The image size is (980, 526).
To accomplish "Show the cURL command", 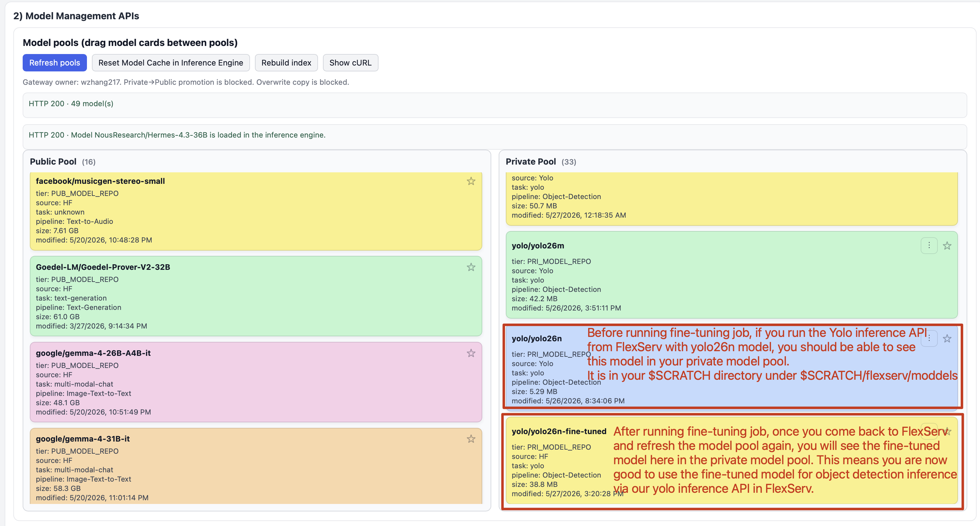I will click(x=350, y=63).
